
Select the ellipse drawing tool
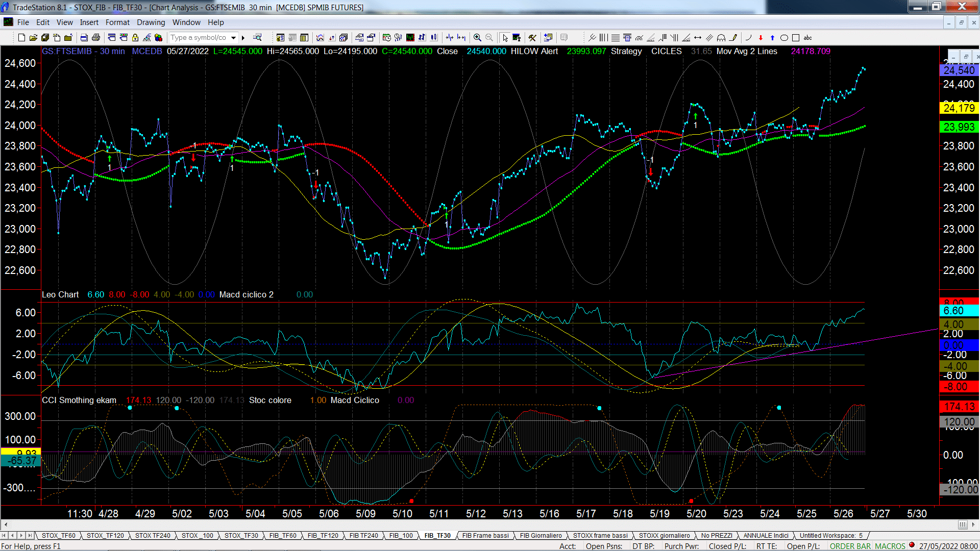coord(784,38)
